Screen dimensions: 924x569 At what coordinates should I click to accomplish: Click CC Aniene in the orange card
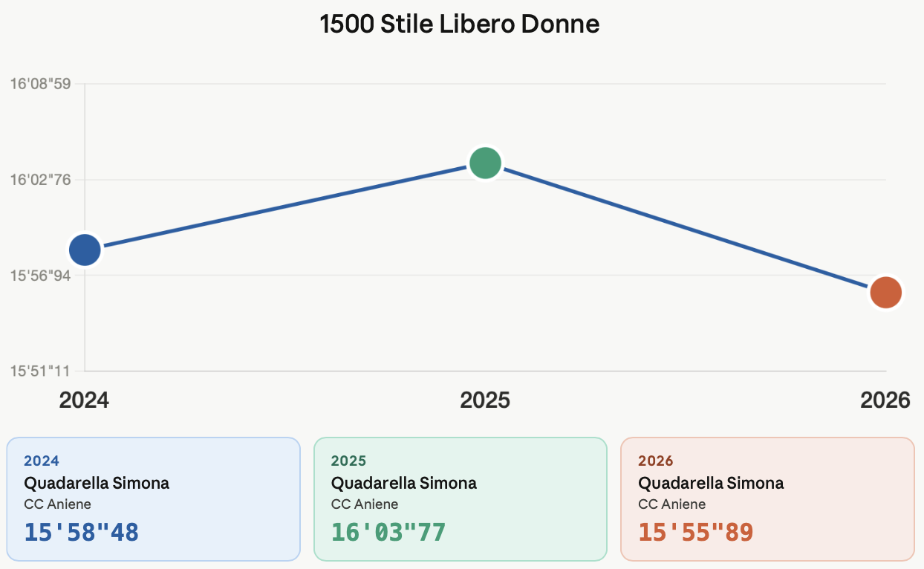pos(672,504)
